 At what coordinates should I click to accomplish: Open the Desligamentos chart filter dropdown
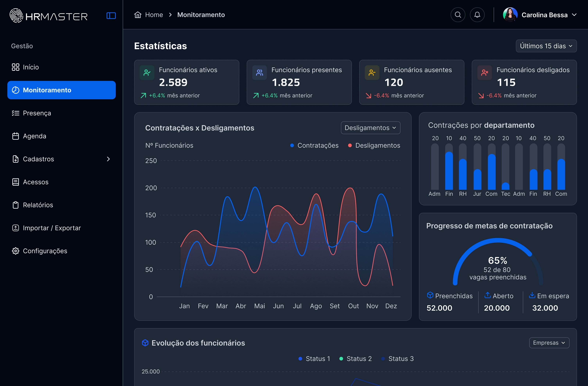(370, 128)
